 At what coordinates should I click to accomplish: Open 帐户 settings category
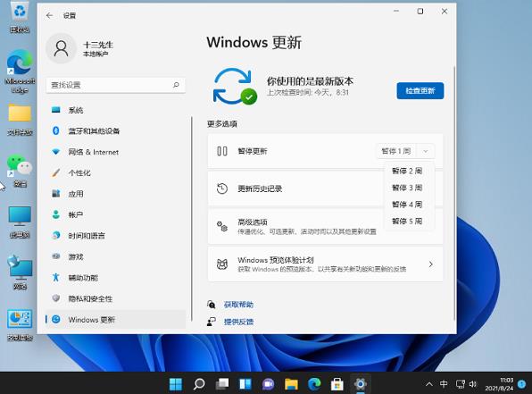(x=115, y=214)
